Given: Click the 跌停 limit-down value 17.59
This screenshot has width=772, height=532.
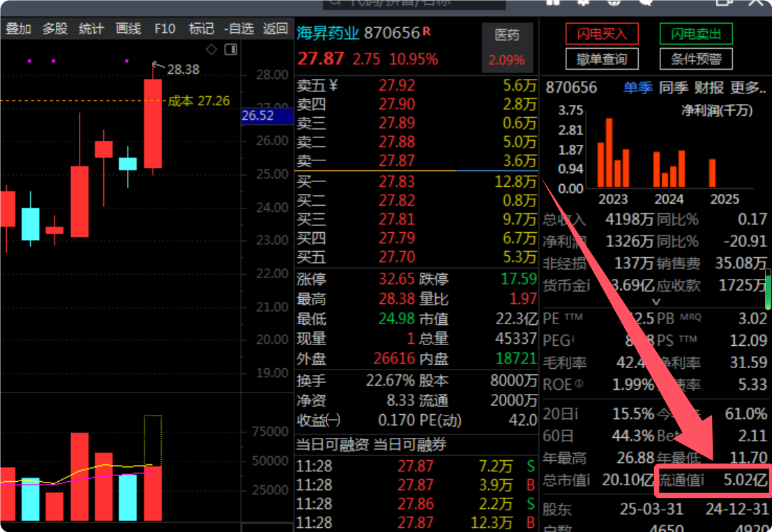Looking at the screenshot, I should (518, 279).
